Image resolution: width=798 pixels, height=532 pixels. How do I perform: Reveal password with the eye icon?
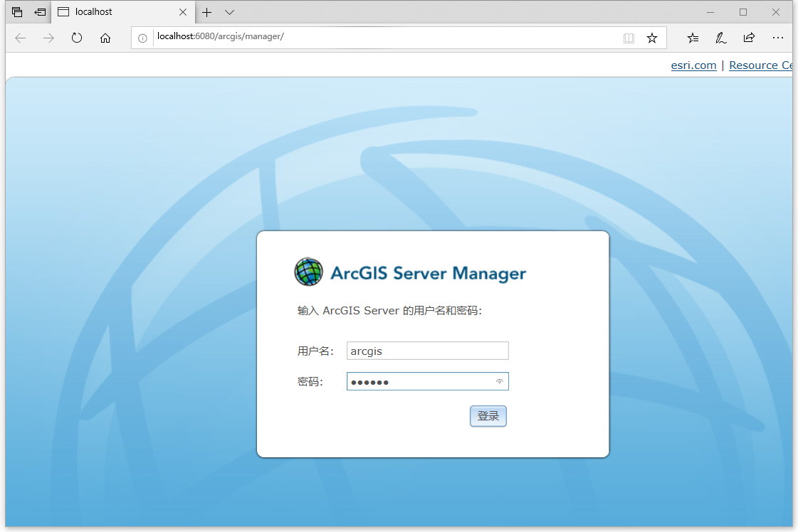click(499, 381)
